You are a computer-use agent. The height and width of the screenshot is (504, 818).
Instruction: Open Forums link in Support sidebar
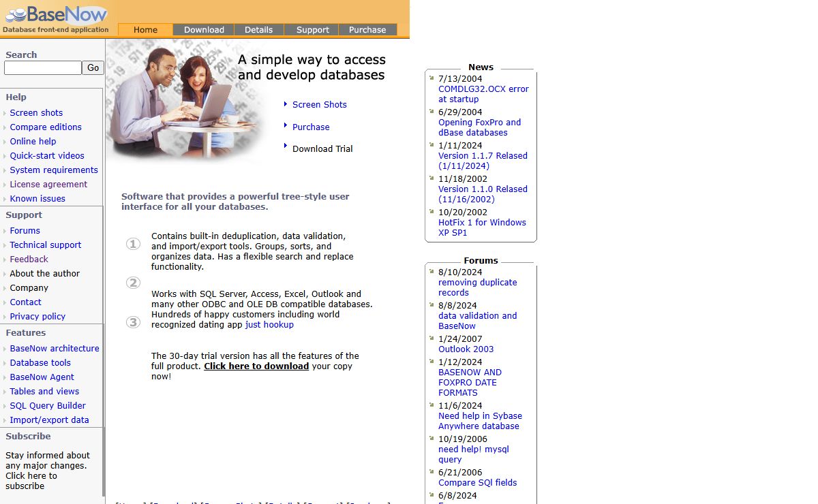(x=25, y=231)
